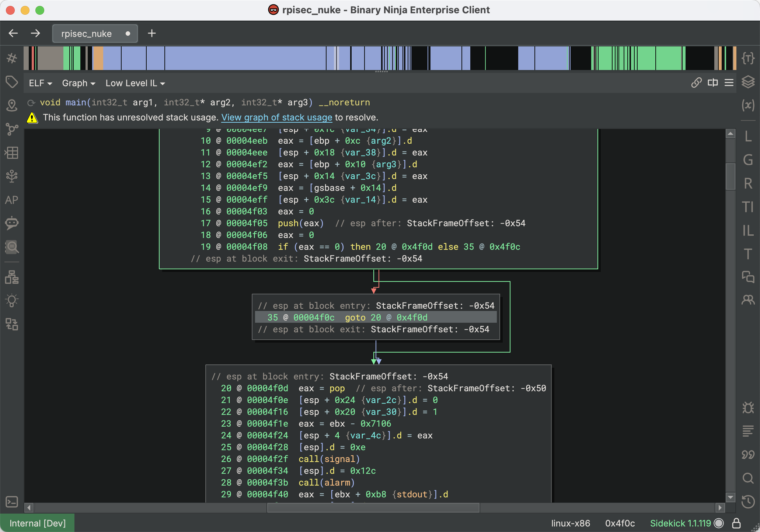
Task: Open the Tags sidebar icon
Action: 12,82
